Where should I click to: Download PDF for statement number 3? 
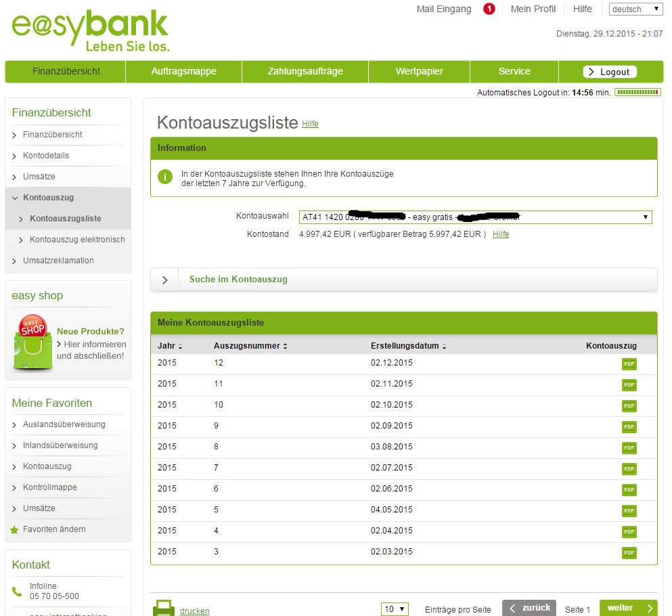[x=629, y=553]
